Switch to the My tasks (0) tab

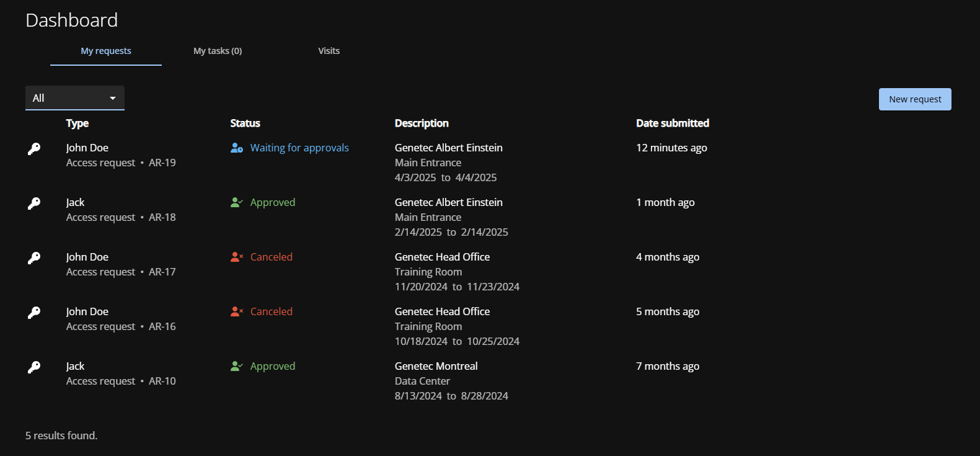click(x=218, y=51)
